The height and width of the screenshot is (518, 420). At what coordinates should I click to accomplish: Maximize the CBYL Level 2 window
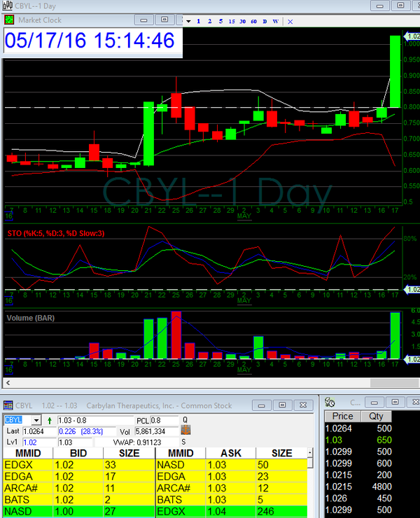point(282,405)
